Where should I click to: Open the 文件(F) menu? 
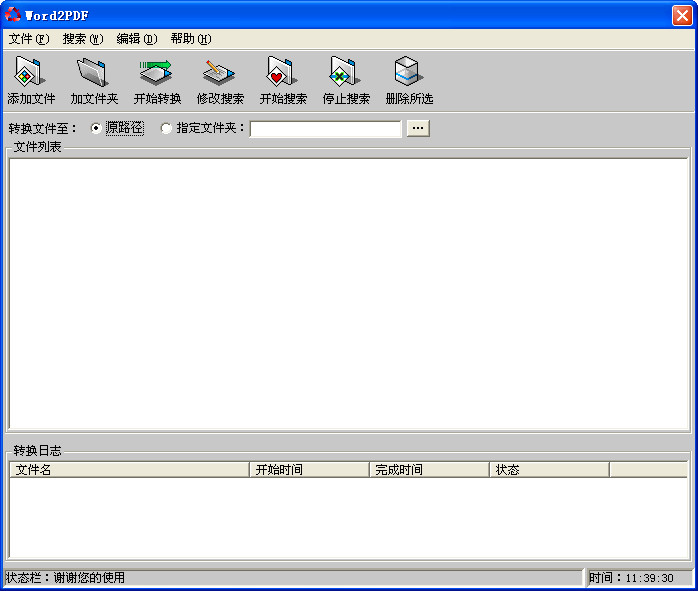point(29,39)
